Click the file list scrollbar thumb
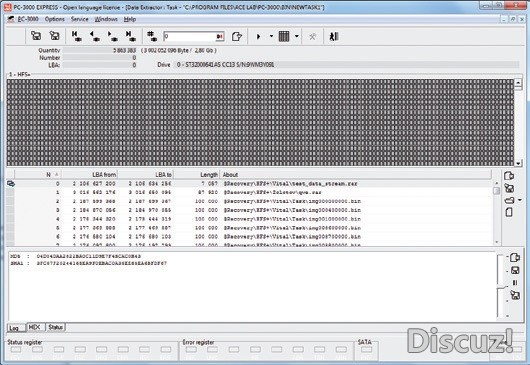 (x=496, y=191)
